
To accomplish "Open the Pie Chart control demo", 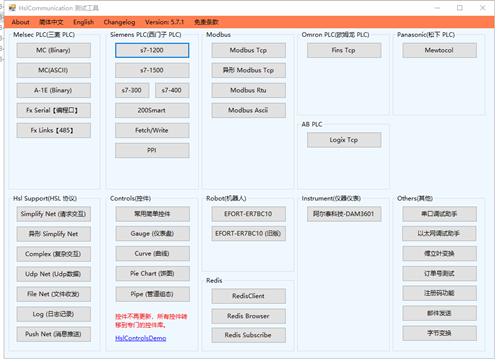I will click(x=152, y=274).
